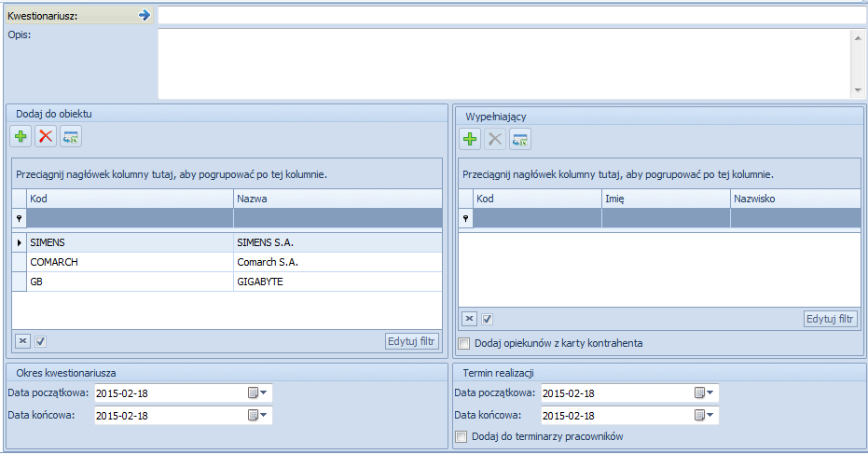Sort by Kod column in Dodaj do obiektu grid
The image size is (868, 454).
[x=131, y=199]
